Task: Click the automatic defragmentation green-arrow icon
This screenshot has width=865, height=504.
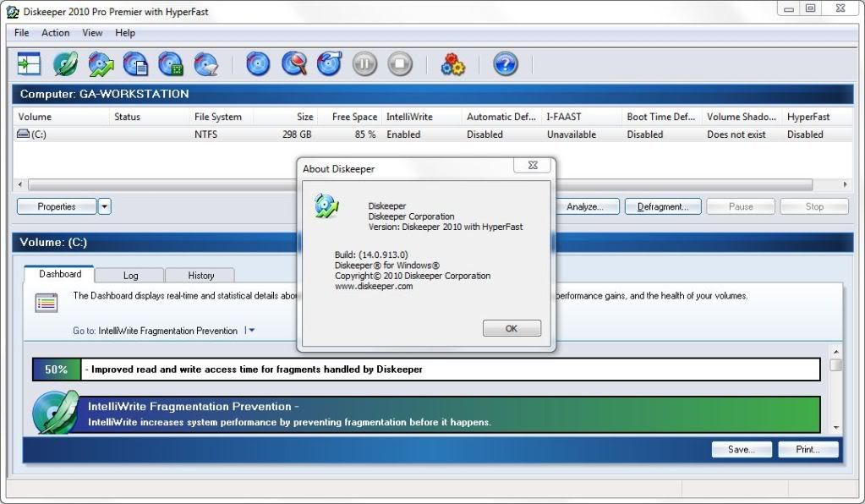Action: click(101, 63)
